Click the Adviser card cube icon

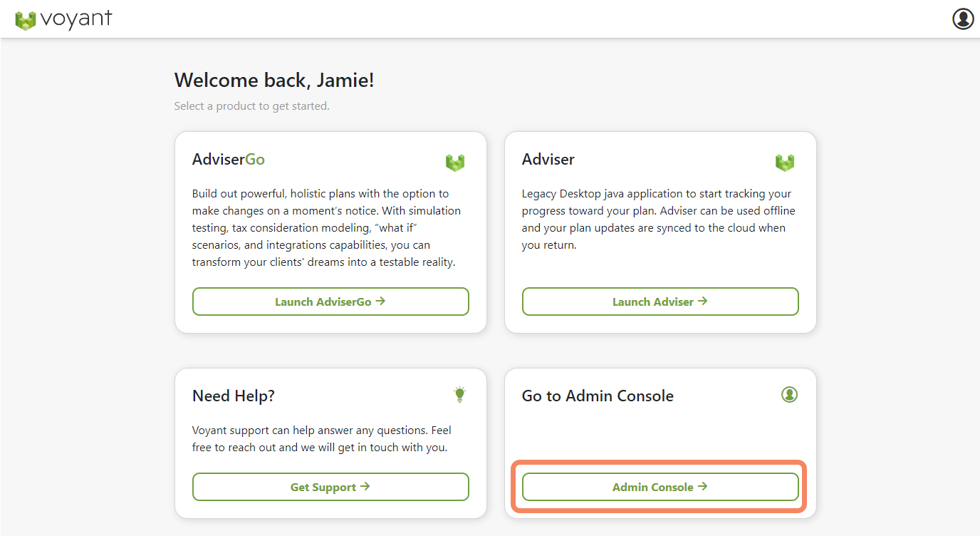point(785,163)
